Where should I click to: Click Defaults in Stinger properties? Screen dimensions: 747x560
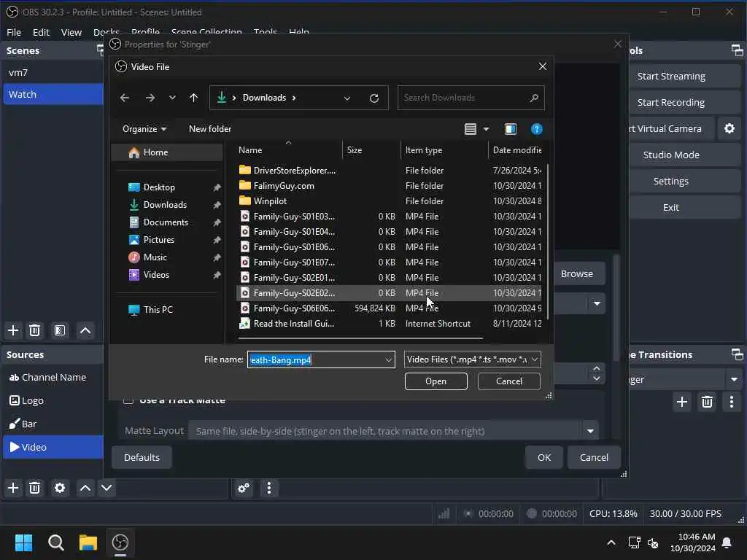[142, 457]
